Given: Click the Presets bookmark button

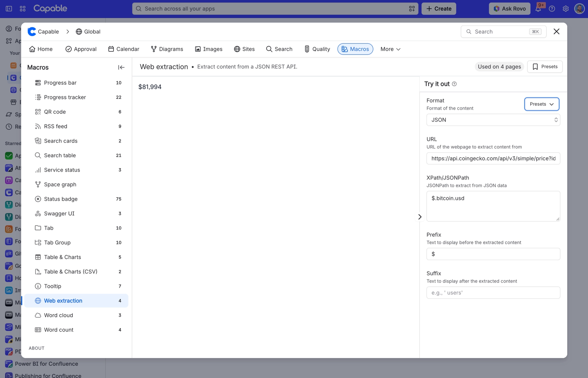Looking at the screenshot, I should 545,67.
